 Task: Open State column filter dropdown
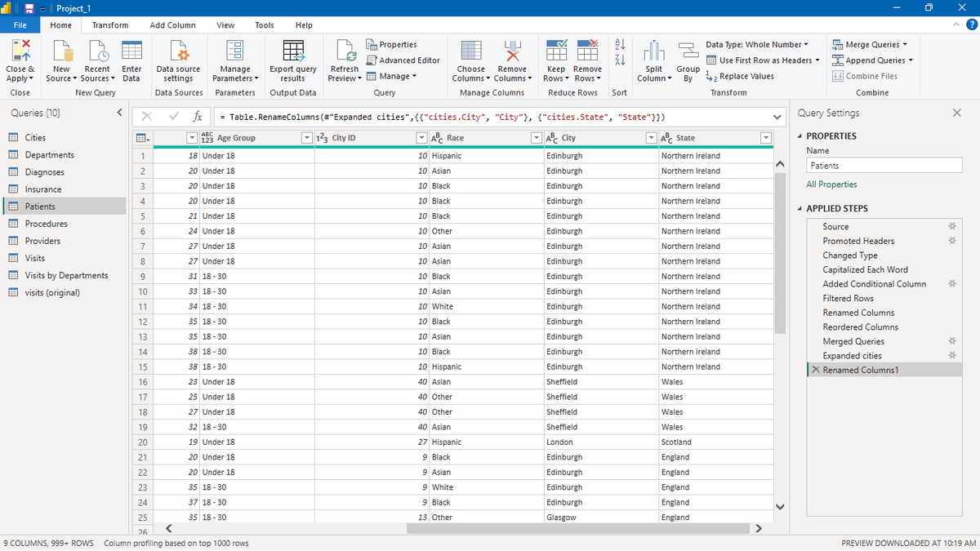coord(766,138)
